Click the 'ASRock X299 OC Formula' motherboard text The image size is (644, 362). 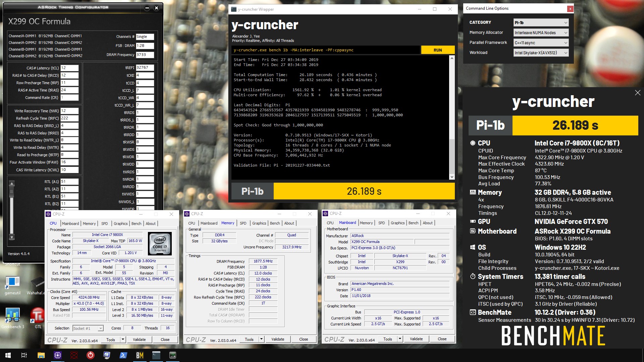[573, 231]
